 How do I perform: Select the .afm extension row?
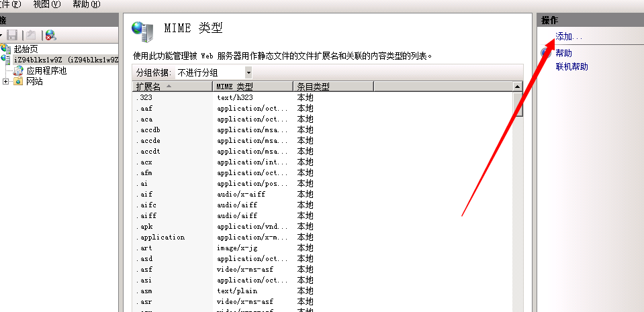point(322,173)
